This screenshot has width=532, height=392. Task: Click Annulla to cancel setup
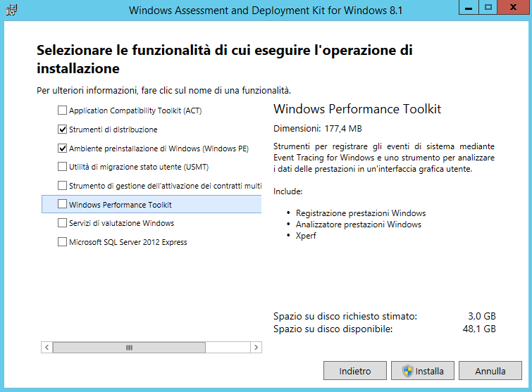point(490,371)
